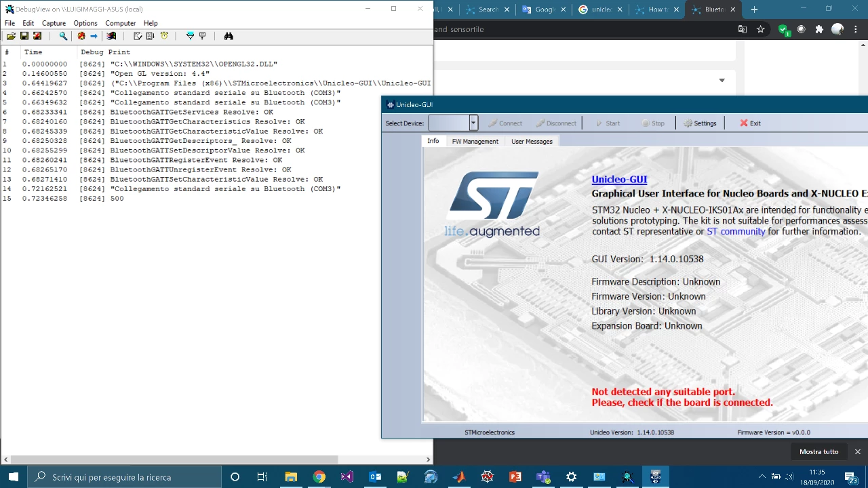Viewport: 868px width, 488px height.
Task: Click the Clear Display icon in DebugView toolbar
Action: click(x=138, y=36)
